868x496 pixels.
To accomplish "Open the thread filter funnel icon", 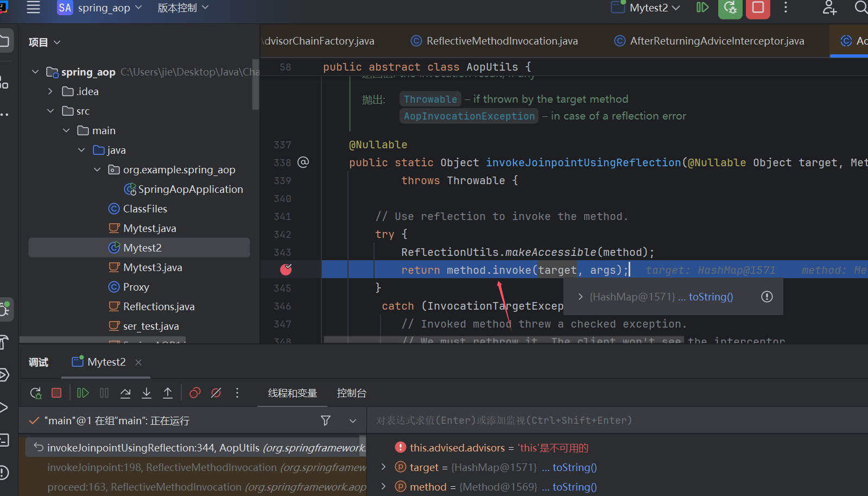I will tap(326, 420).
